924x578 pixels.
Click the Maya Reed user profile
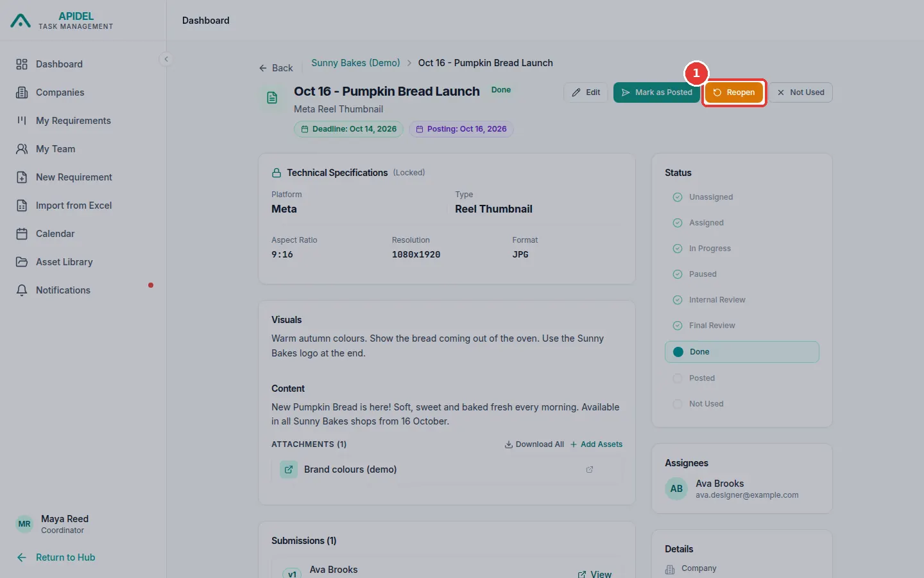click(x=53, y=524)
